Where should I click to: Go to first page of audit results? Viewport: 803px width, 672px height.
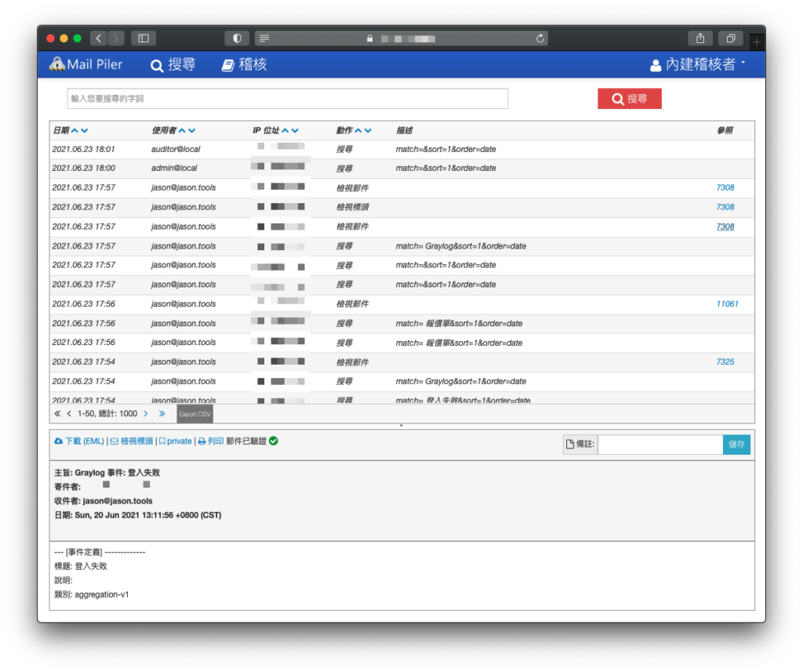pyautogui.click(x=57, y=413)
